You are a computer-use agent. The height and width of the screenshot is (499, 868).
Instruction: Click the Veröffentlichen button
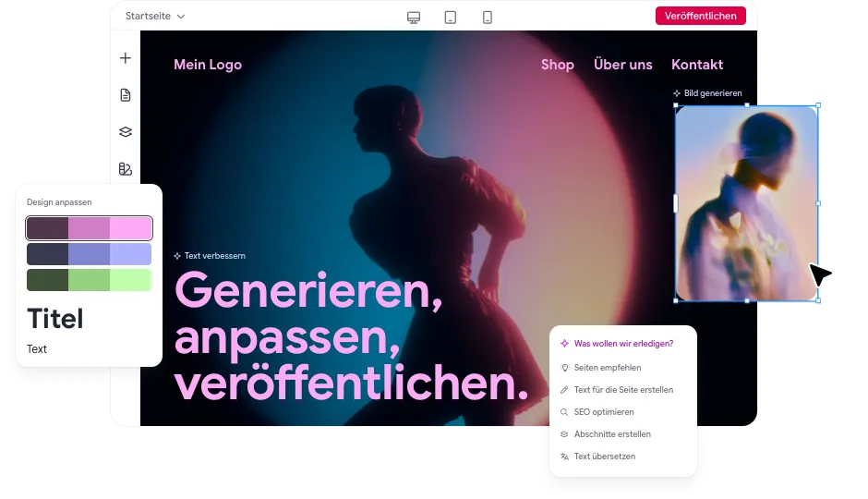[700, 16]
